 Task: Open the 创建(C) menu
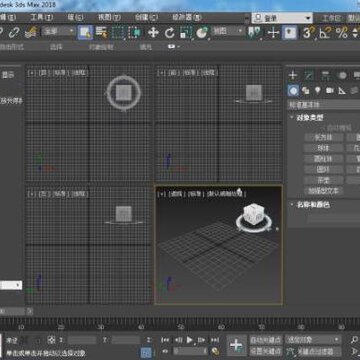[x=146, y=17]
